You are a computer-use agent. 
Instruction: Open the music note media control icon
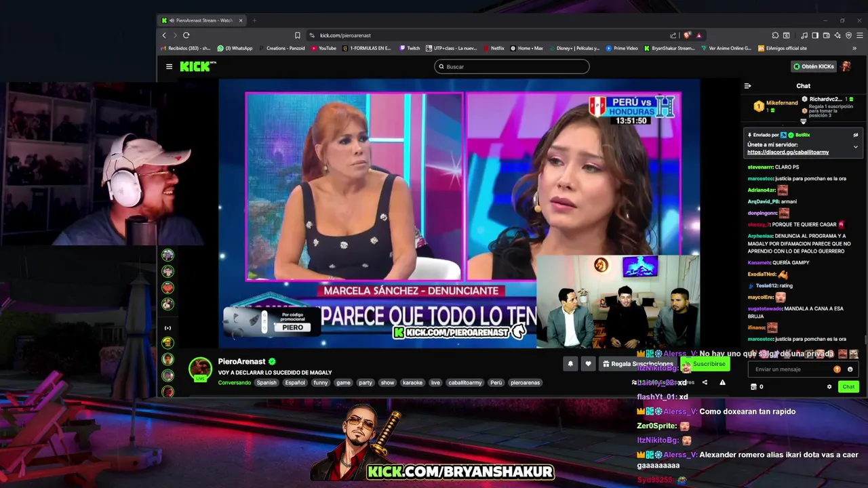[x=804, y=35]
